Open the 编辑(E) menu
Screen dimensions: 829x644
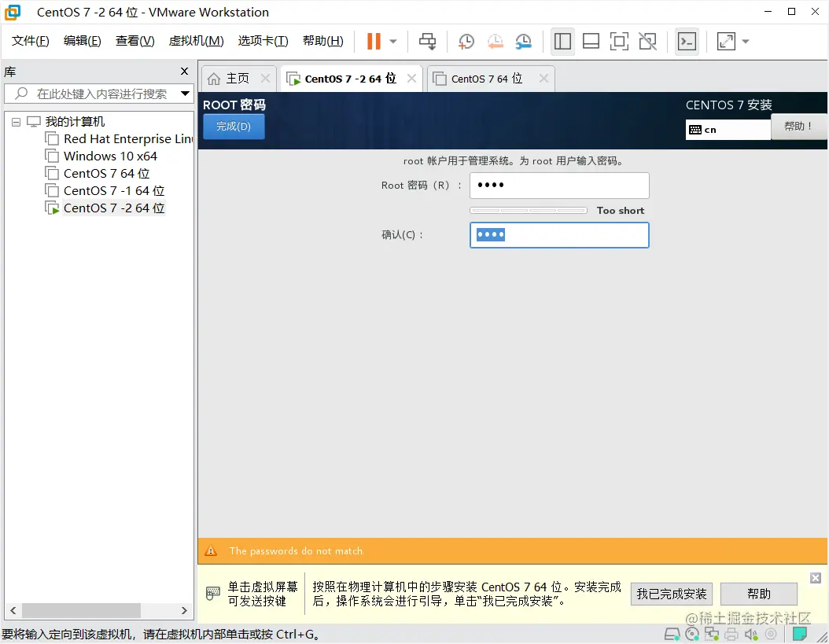click(82, 41)
